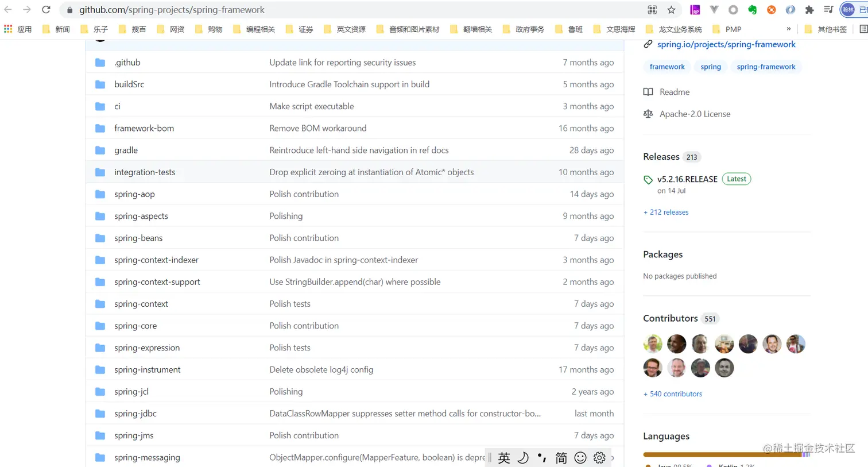Click the media control playlist icon
Image resolution: width=868 pixels, height=467 pixels.
[828, 10]
